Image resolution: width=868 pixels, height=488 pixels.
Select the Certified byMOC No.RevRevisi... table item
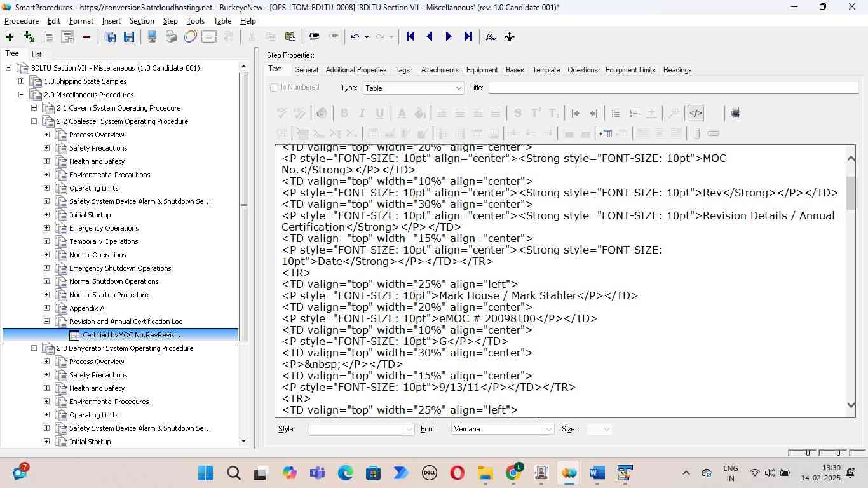pyautogui.click(x=133, y=335)
